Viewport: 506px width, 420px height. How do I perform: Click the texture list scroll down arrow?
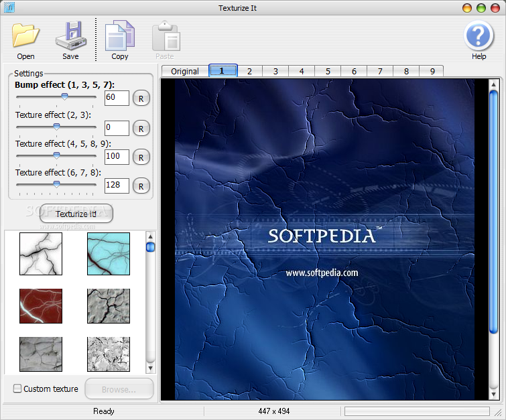coord(150,368)
